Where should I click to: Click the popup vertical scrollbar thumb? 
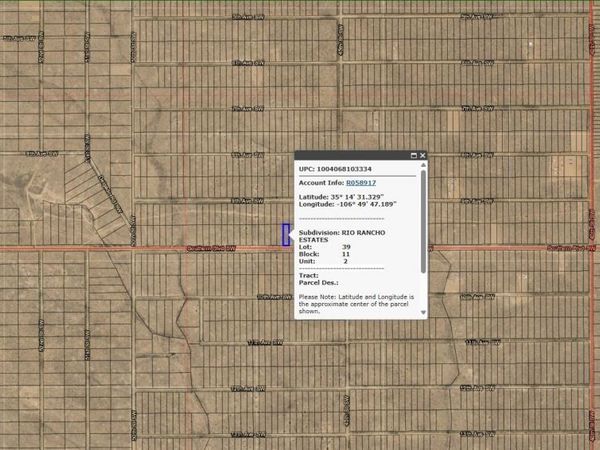pos(423,222)
